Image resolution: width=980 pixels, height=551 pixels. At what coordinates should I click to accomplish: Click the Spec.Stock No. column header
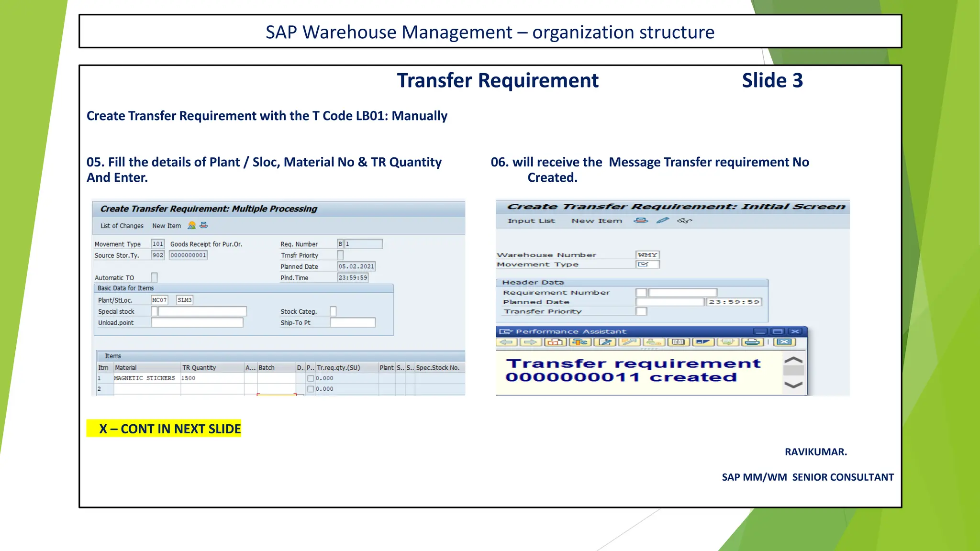[439, 368]
